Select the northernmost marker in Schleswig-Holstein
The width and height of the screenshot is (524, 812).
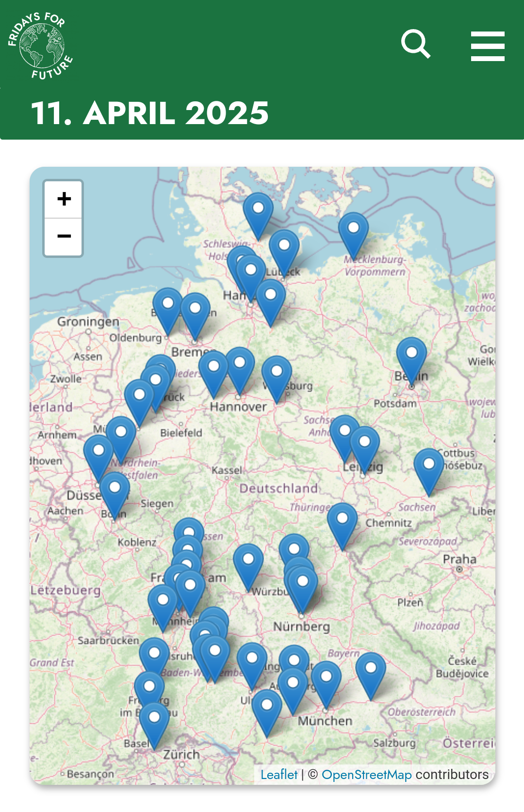pyautogui.click(x=258, y=216)
